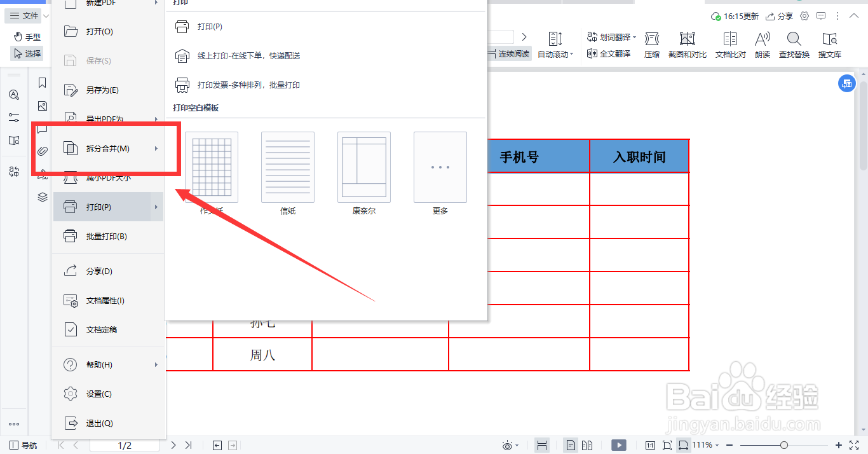Image resolution: width=868 pixels, height=454 pixels.
Task: Toggle eye-protection mode in status bar
Action: [x=507, y=446]
